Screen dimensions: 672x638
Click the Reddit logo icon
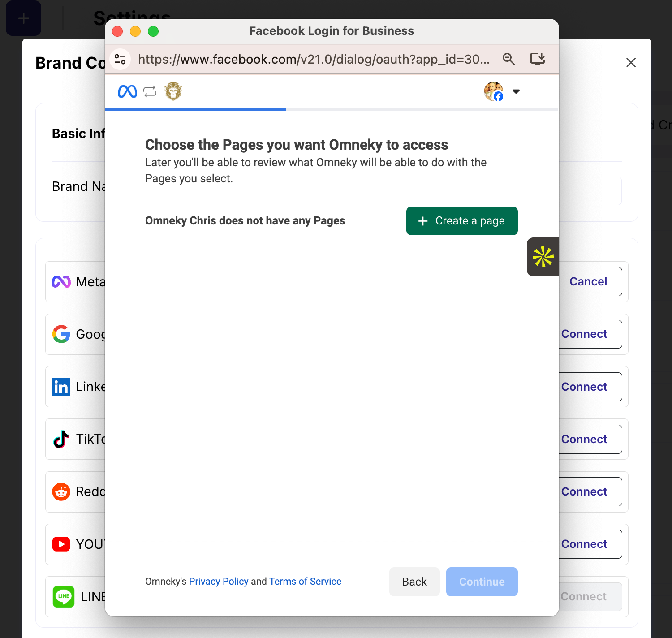pyautogui.click(x=61, y=491)
